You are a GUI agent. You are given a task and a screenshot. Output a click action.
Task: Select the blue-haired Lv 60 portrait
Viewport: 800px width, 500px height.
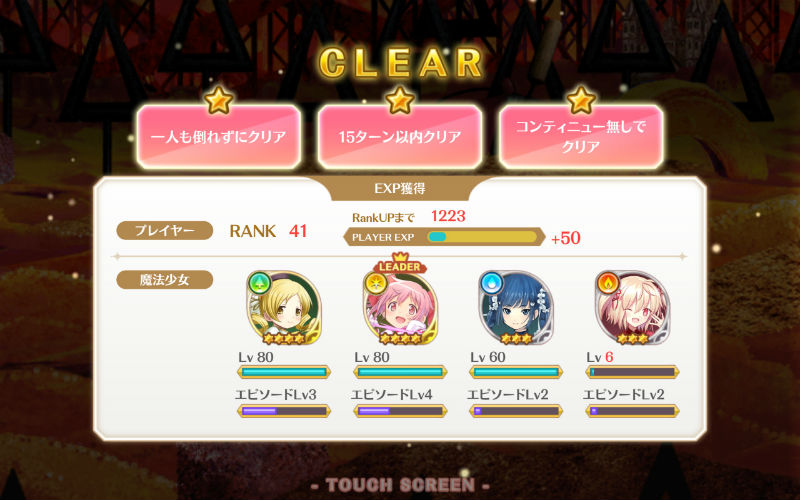coord(516,308)
